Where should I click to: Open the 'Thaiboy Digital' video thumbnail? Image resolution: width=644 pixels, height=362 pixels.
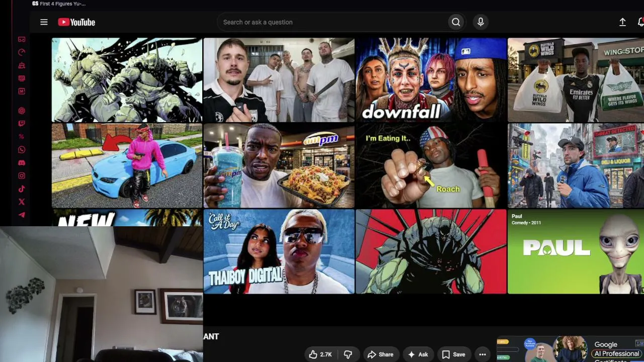pyautogui.click(x=279, y=251)
